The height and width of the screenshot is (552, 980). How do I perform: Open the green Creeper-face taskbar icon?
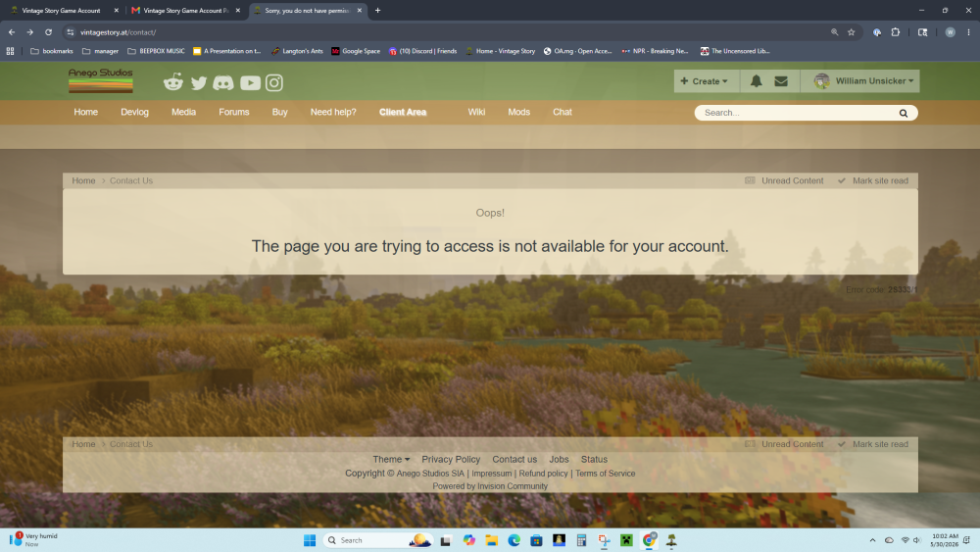[626, 540]
